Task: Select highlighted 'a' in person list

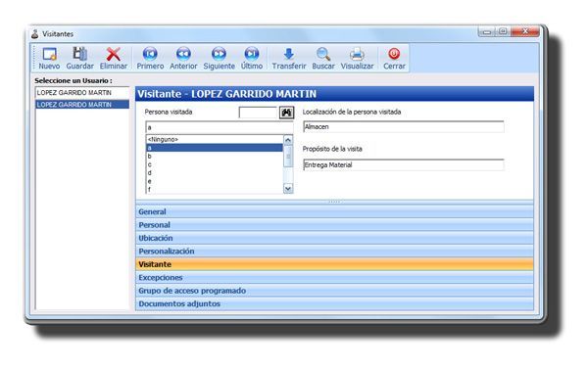Action: (x=215, y=148)
